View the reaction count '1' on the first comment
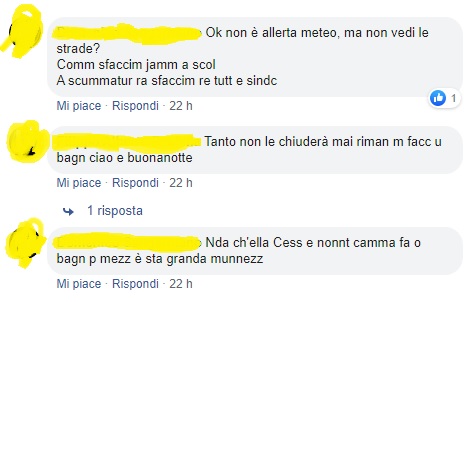The width and height of the screenshot is (468, 467). 453,98
